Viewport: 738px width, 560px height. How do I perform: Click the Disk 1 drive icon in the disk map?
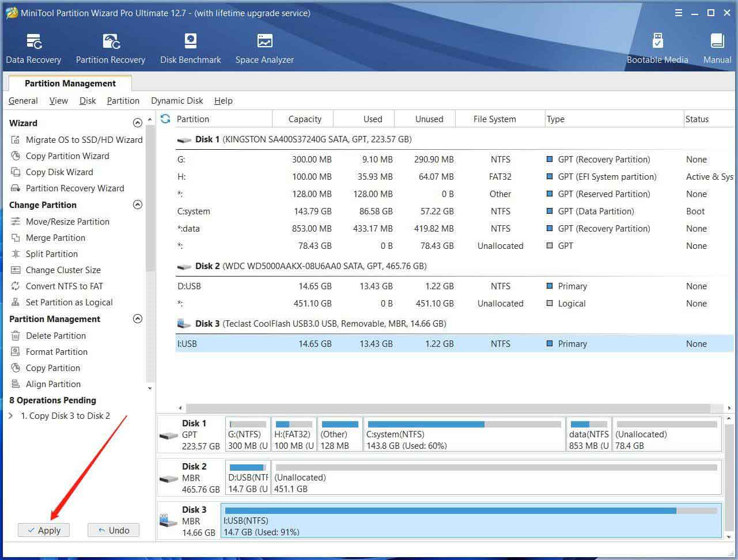[x=169, y=436]
